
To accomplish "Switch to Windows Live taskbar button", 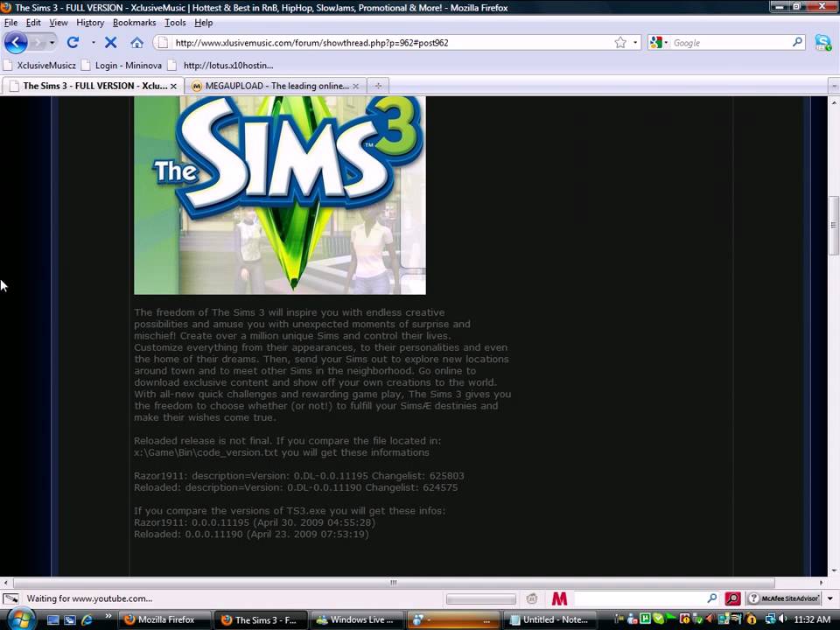I will (x=357, y=619).
